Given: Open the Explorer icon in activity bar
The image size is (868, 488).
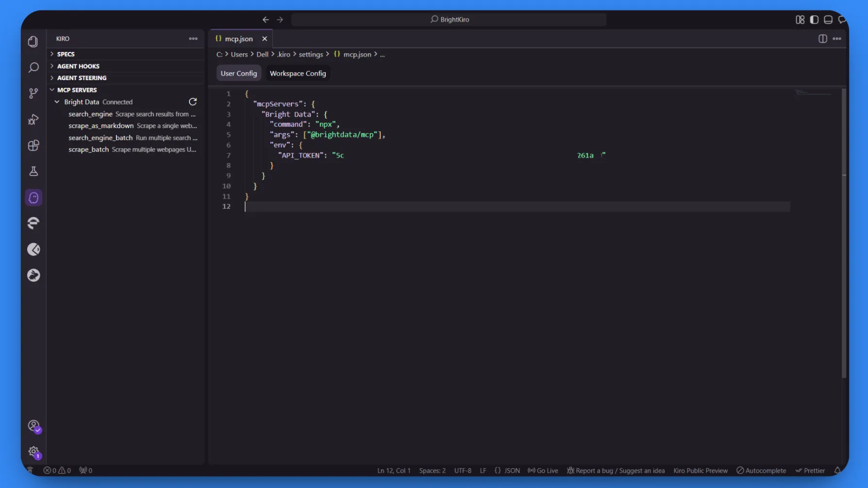Looking at the screenshot, I should tap(33, 42).
